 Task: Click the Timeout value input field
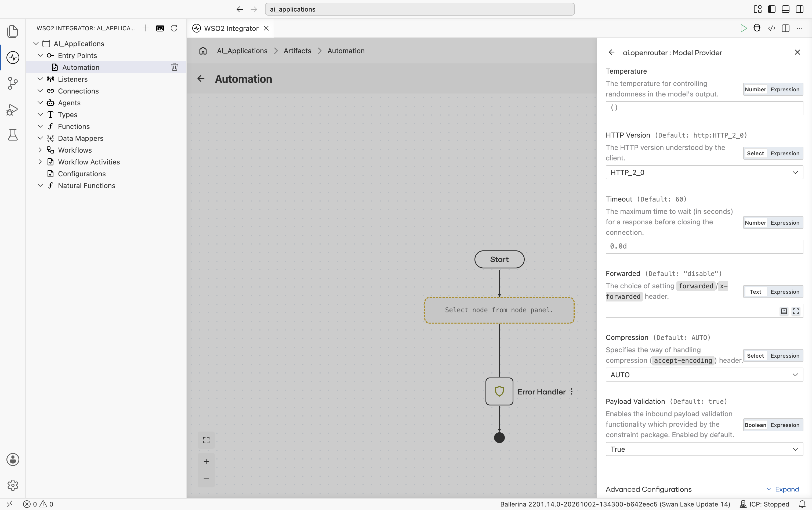click(x=704, y=247)
